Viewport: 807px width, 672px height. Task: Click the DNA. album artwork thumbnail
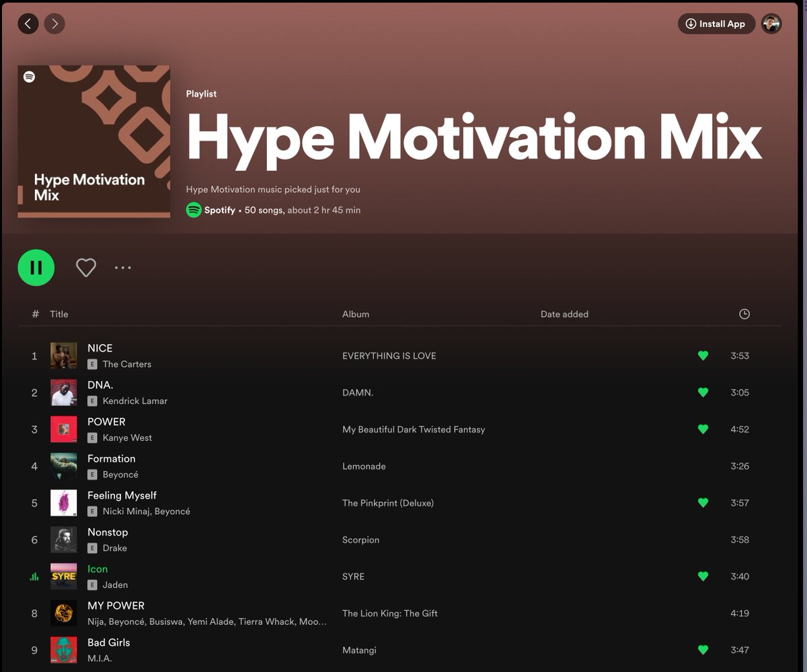coord(63,392)
